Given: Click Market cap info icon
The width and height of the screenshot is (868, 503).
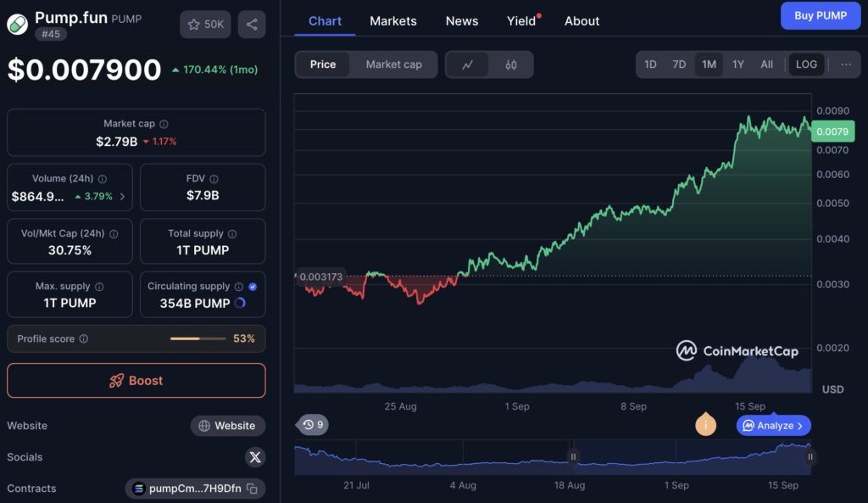Looking at the screenshot, I should [164, 124].
